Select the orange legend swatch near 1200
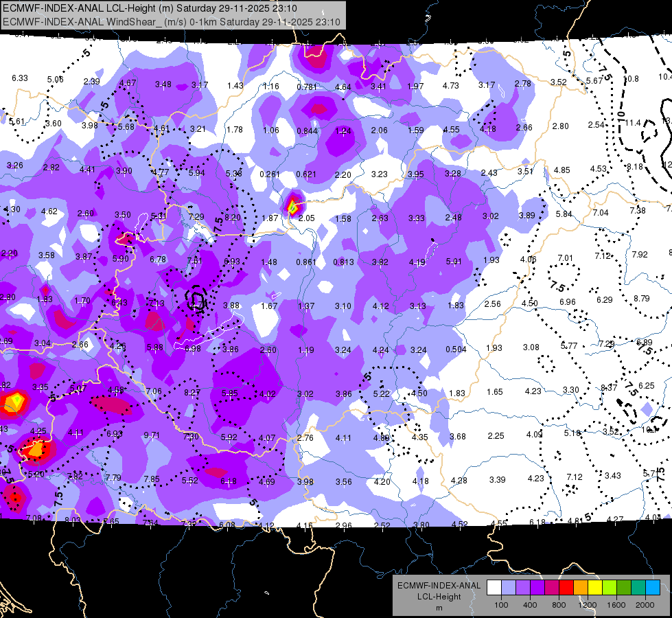 click(x=581, y=588)
